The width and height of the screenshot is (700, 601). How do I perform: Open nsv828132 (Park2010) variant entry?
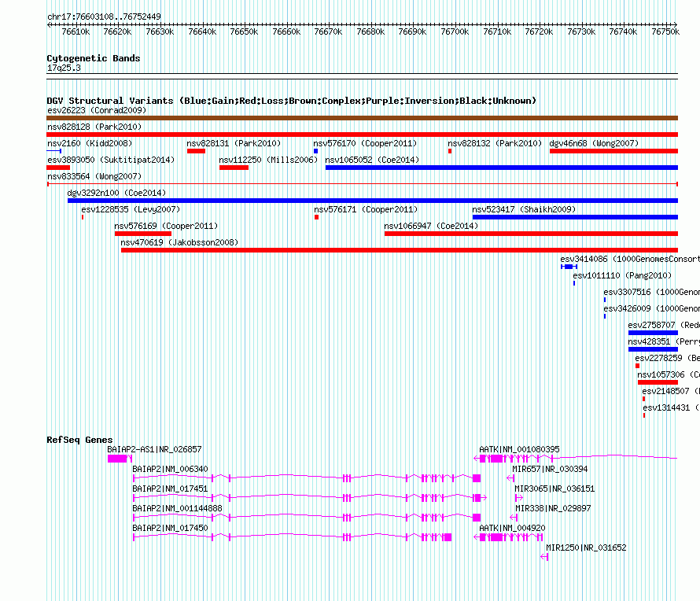coord(495,143)
